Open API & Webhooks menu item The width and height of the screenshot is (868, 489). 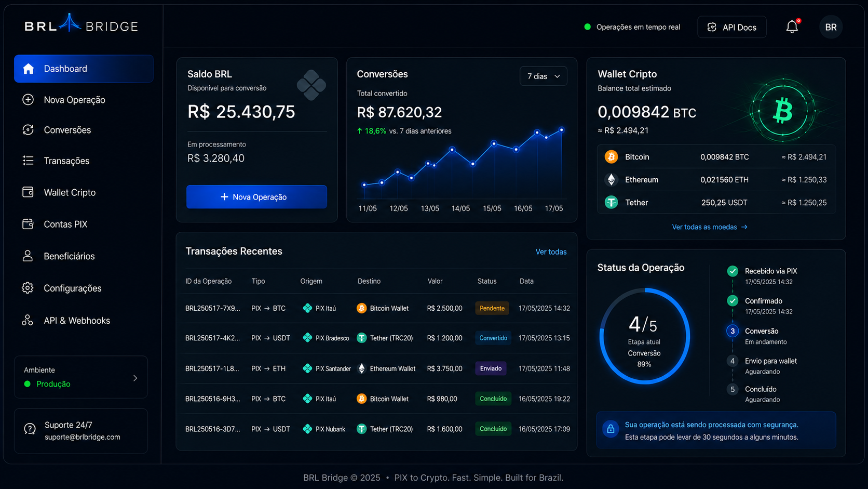coord(77,321)
